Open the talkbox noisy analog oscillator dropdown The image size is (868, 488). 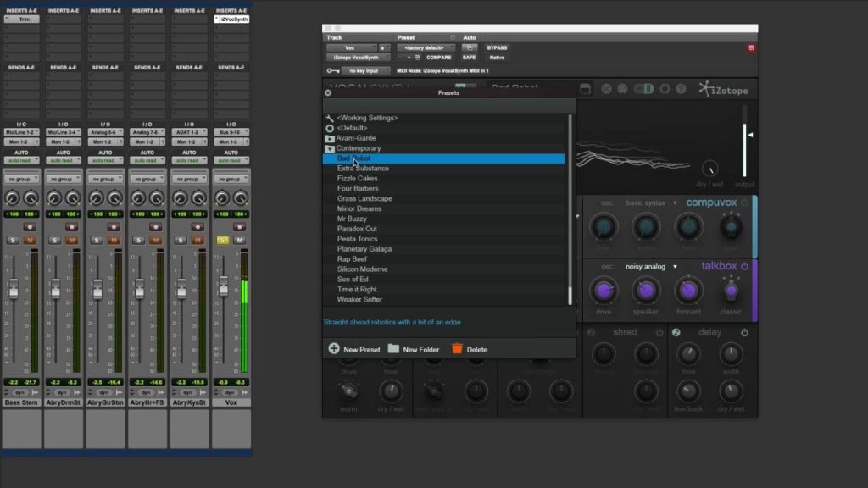click(x=651, y=267)
